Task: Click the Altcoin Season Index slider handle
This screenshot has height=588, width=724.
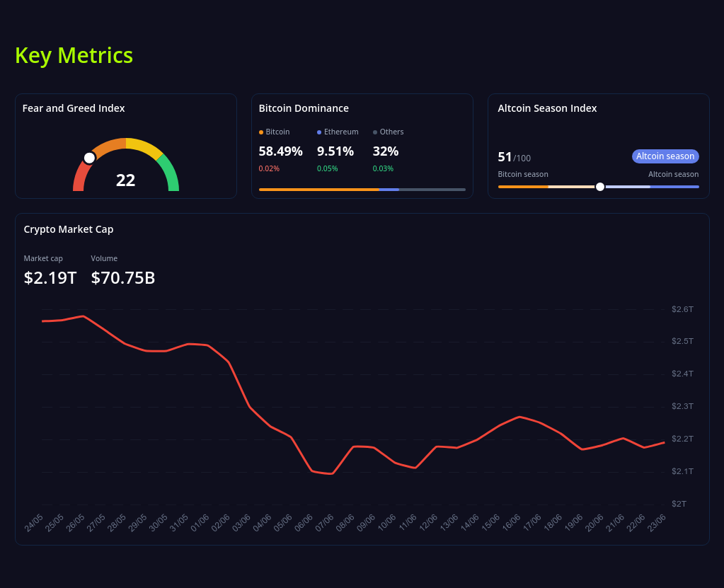Action: tap(599, 187)
